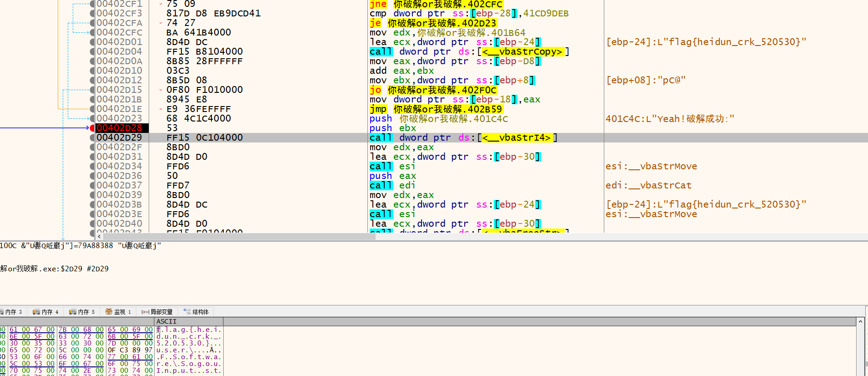
Task: Select the je 402D23 instruction
Action: tap(433, 23)
